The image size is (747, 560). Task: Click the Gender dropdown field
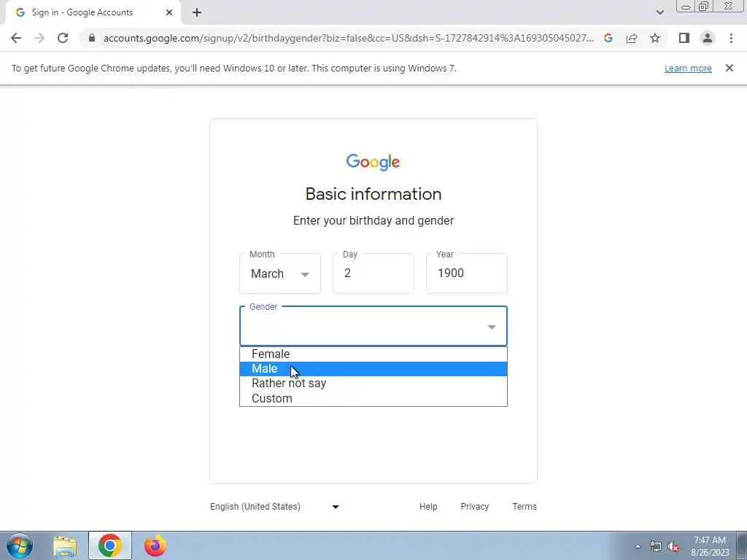click(x=373, y=326)
